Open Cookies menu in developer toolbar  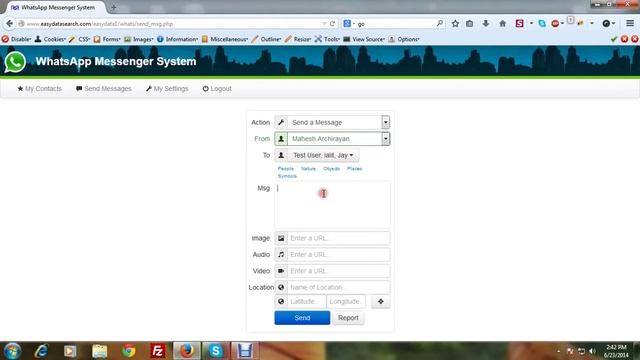(x=50, y=39)
